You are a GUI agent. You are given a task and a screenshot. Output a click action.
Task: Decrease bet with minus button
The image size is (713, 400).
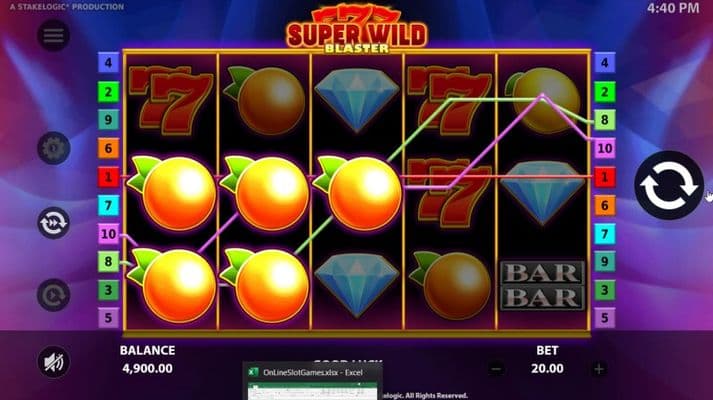point(497,369)
